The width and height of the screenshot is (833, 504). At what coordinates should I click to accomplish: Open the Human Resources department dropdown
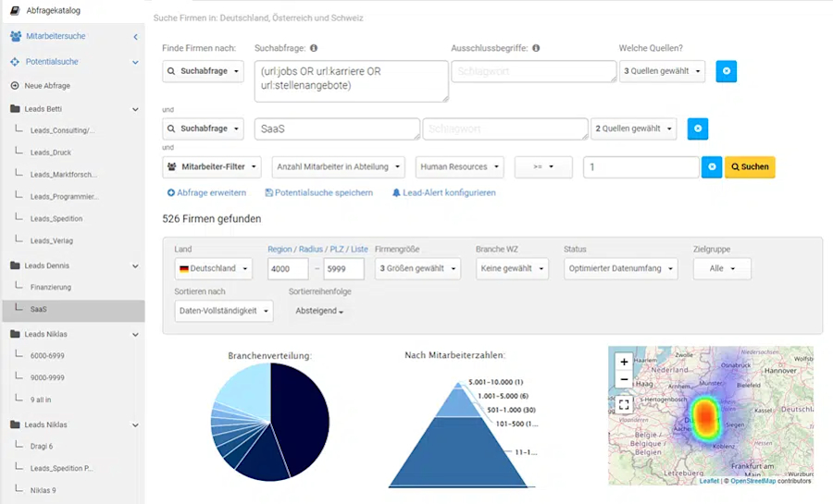459,166
